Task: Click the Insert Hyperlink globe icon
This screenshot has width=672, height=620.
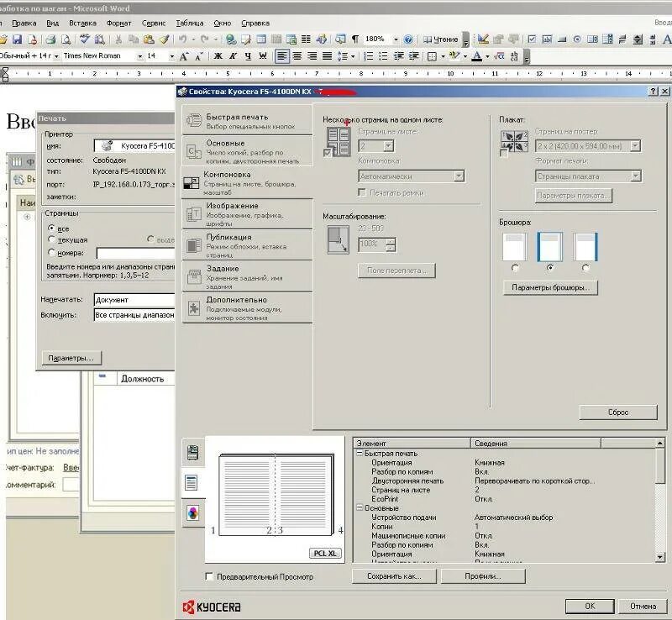Action: click(231, 39)
